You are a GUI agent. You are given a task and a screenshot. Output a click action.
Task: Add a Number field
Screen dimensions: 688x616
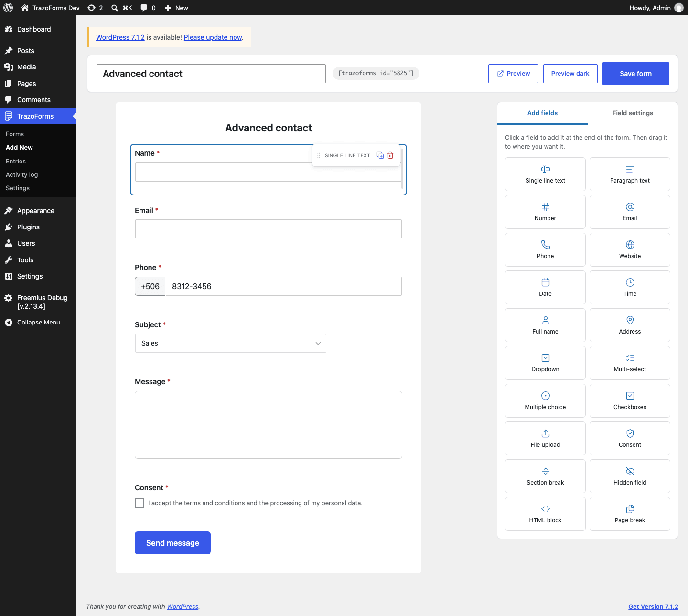545,212
